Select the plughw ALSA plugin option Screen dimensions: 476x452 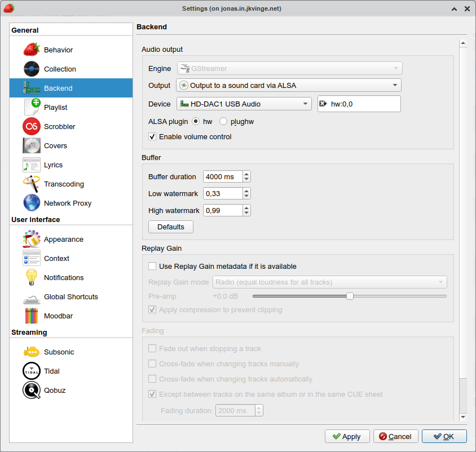223,121
